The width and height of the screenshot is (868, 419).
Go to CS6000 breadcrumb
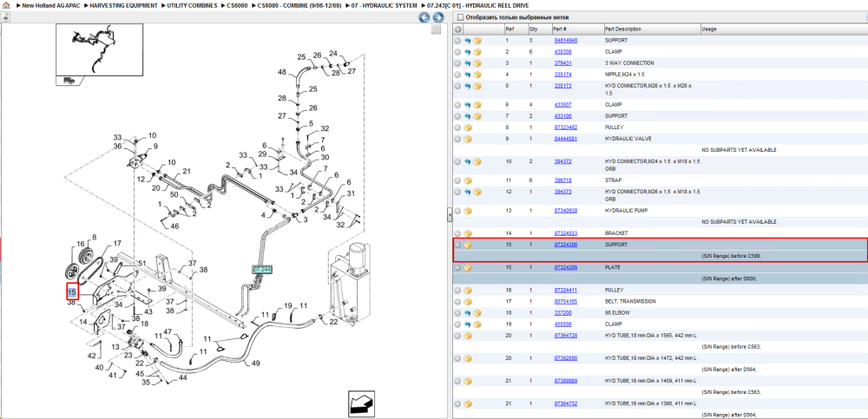238,5
